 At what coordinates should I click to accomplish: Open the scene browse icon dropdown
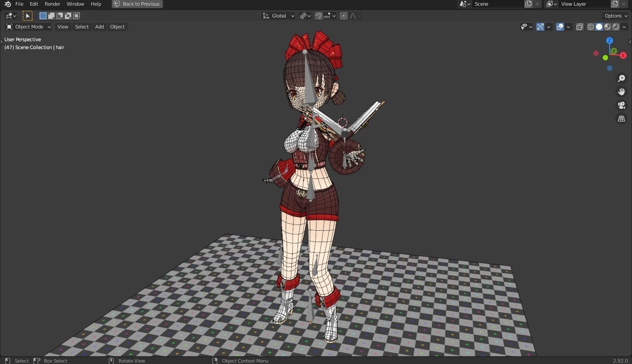(465, 4)
